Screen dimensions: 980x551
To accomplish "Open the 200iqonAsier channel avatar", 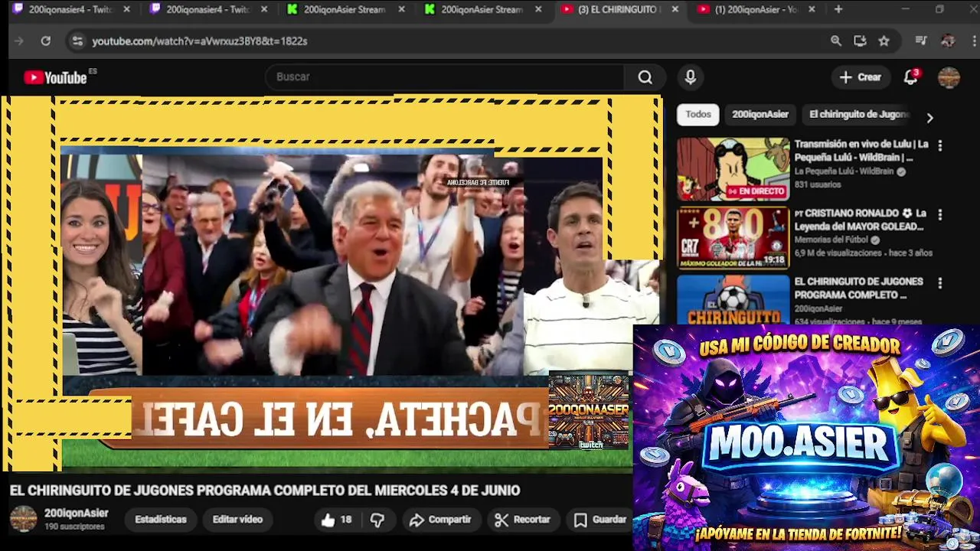I will tap(23, 519).
